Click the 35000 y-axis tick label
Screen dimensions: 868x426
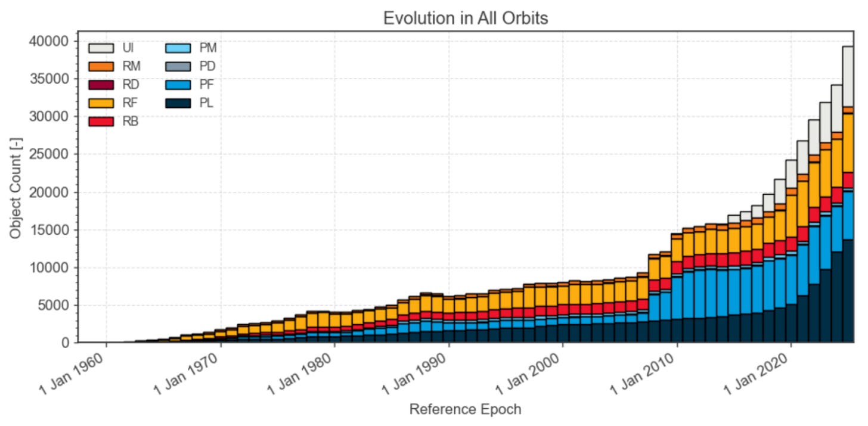pyautogui.click(x=48, y=79)
